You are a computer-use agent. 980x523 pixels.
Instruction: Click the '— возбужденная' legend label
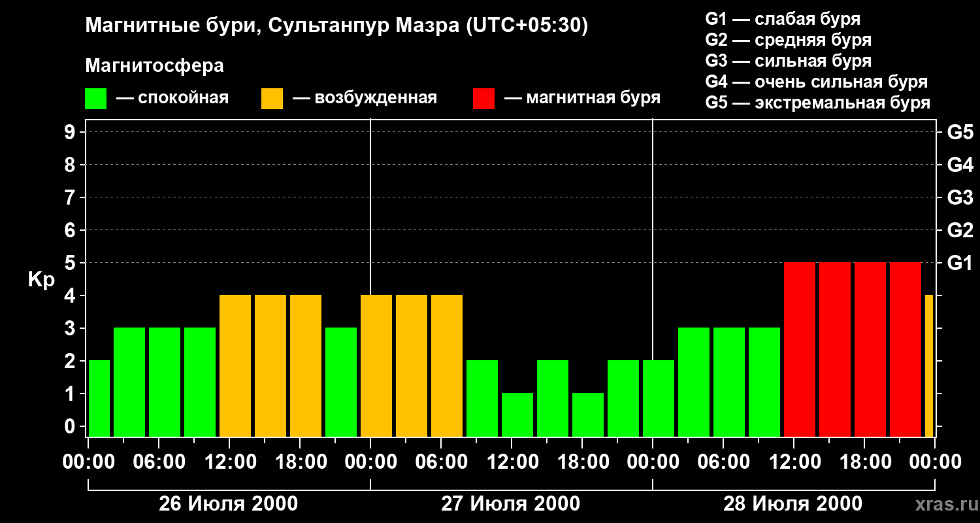point(365,98)
